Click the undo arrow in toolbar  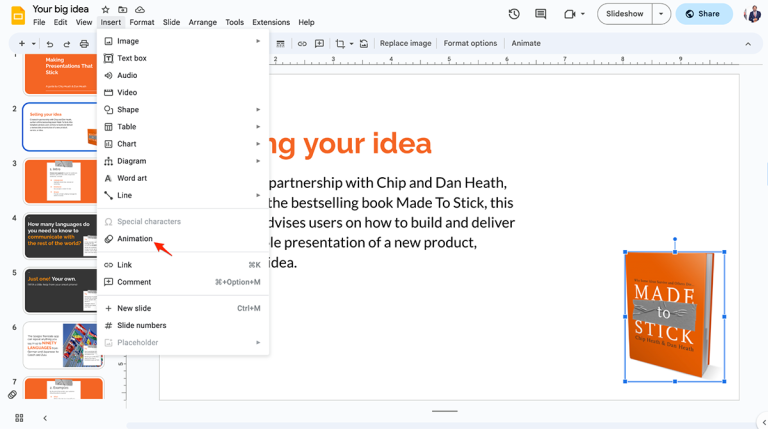49,44
